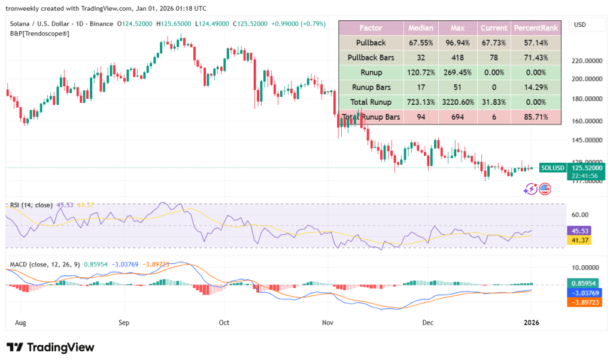
Task: Click the Total Runup max 3220.60% cell
Action: pos(457,102)
